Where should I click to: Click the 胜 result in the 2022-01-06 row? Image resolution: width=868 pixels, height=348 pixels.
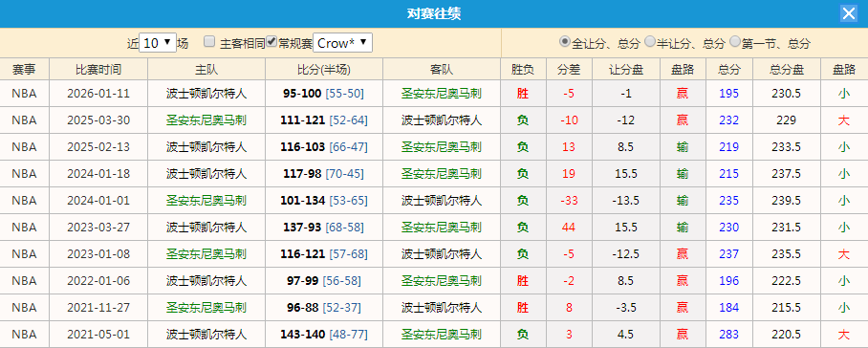(x=523, y=280)
